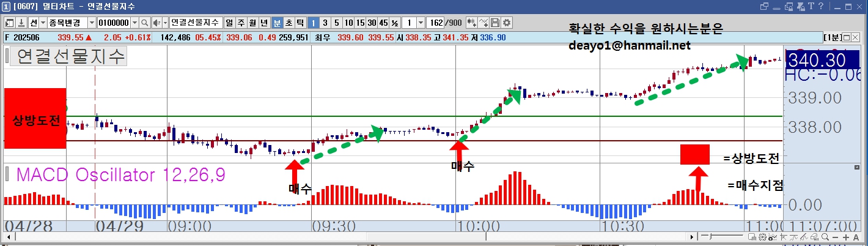
Task: Click the save chart floppy disk icon
Action: (495, 23)
